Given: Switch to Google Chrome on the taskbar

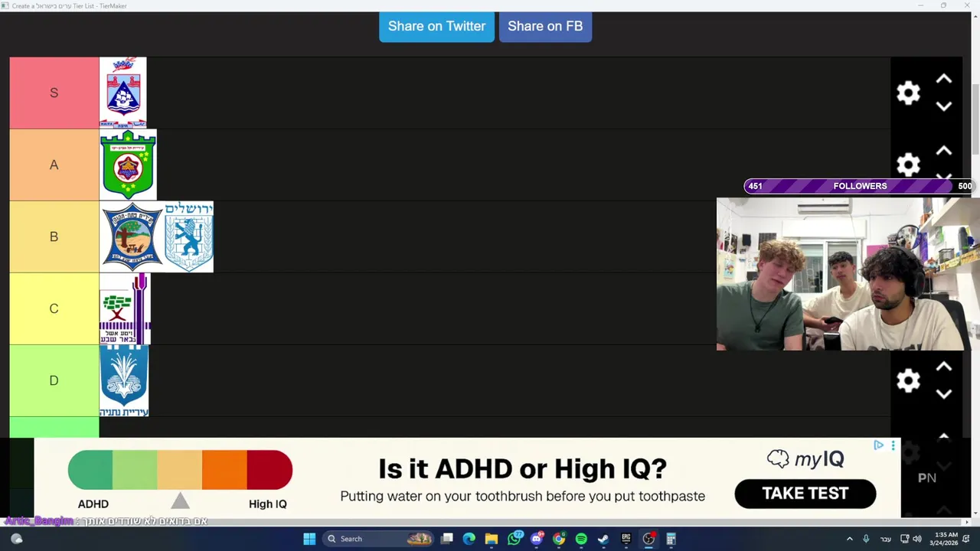Looking at the screenshot, I should click(x=559, y=539).
